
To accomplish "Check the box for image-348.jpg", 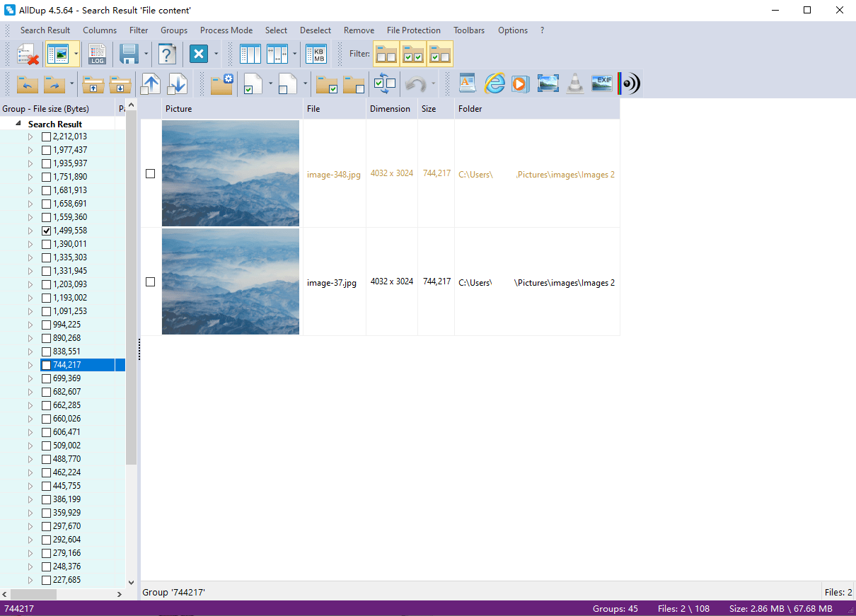I will (150, 173).
